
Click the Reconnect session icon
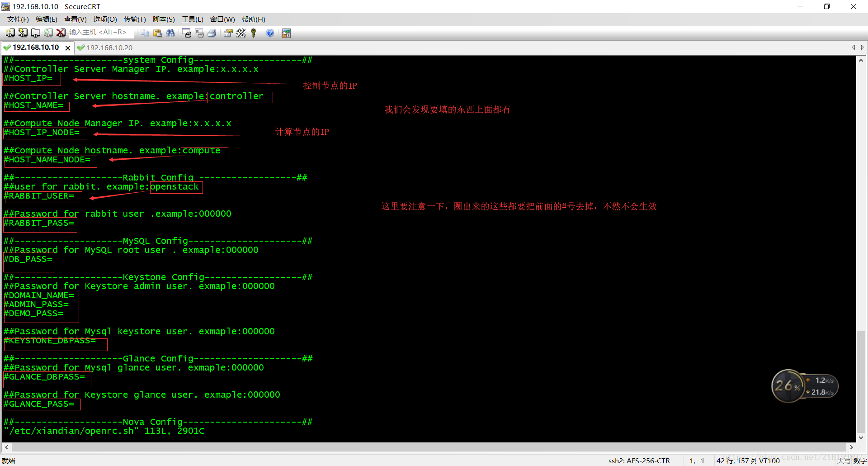pyautogui.click(x=48, y=33)
